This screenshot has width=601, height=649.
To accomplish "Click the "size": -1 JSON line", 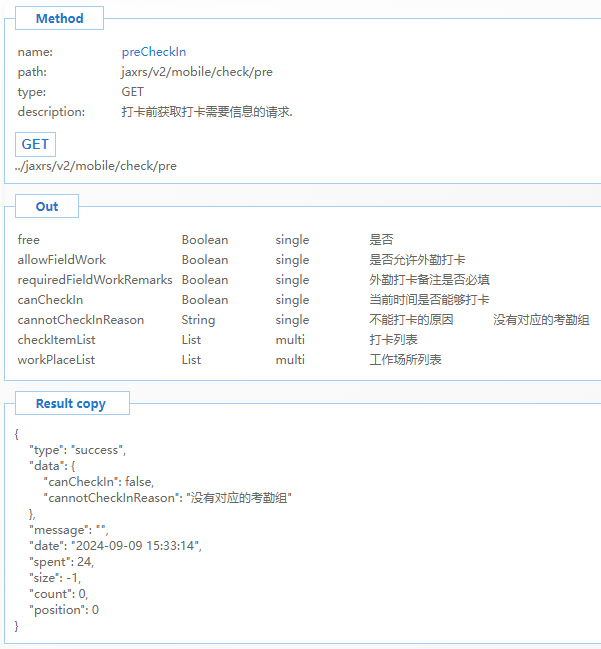I will 55,578.
